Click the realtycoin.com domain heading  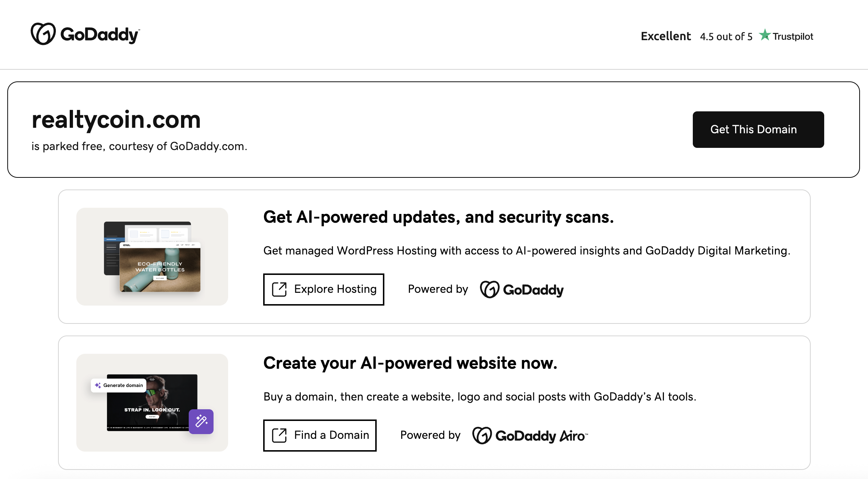[x=116, y=120]
